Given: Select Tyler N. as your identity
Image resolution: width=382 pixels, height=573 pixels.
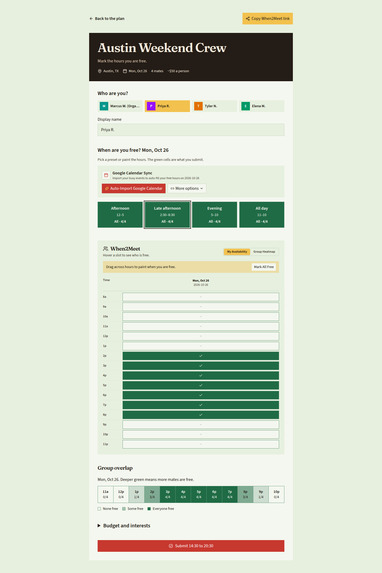Looking at the screenshot, I should [x=215, y=106].
